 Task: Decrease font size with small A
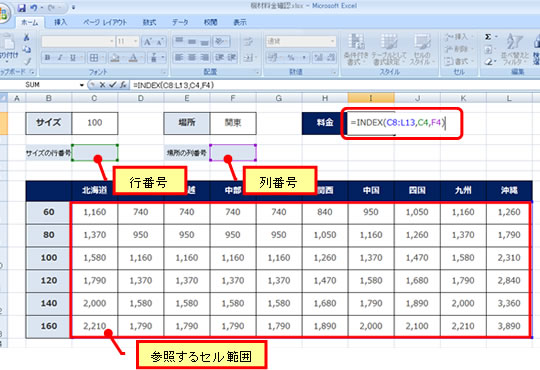tap(159, 42)
